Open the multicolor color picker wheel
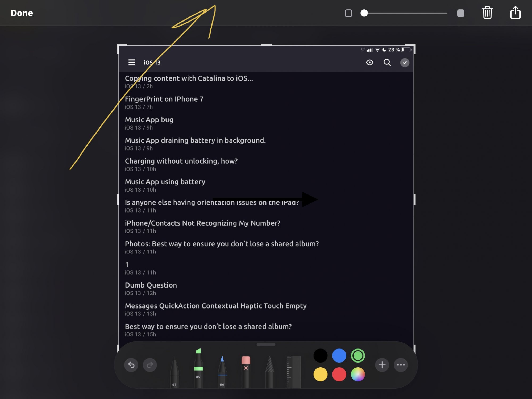Viewport: 532px width, 399px height. coord(358,374)
